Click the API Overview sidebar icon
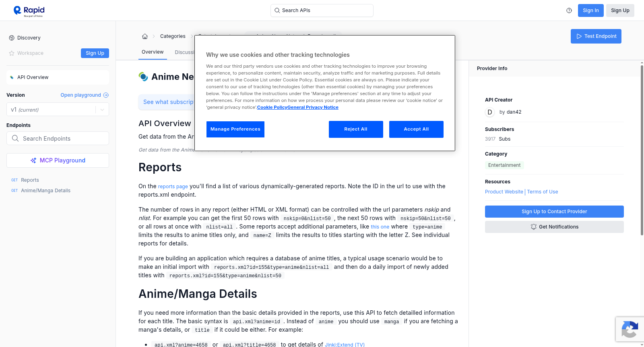Screen dimensions: 644x347 point(12,77)
